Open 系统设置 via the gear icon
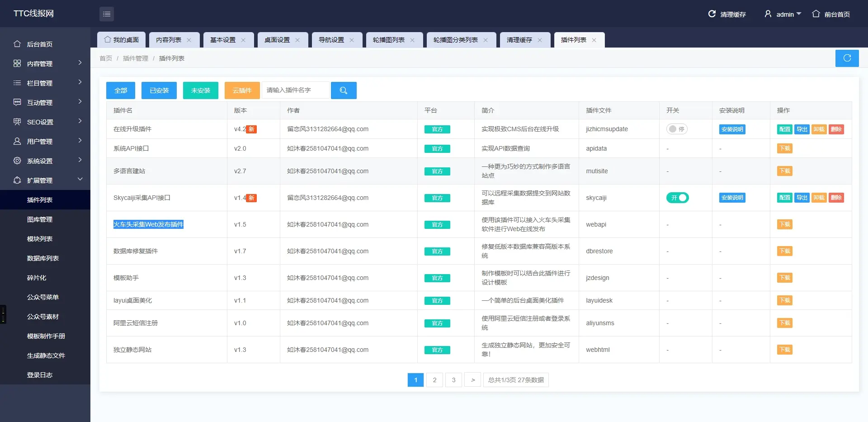The width and height of the screenshot is (868, 422). [17, 161]
